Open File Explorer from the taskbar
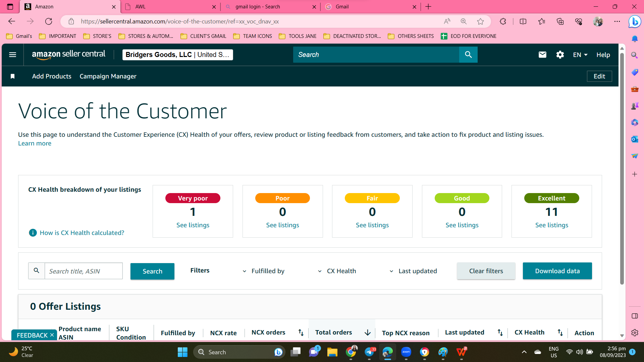The image size is (644, 362). tap(332, 352)
